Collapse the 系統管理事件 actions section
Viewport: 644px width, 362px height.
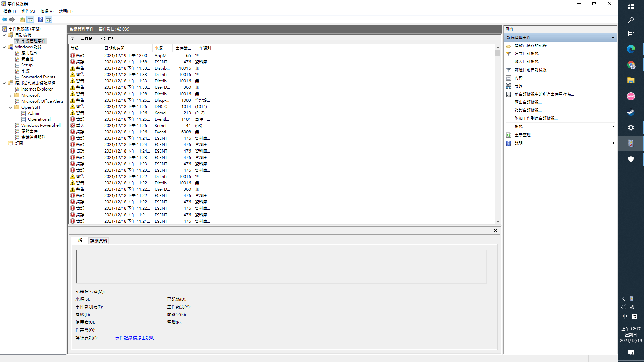(613, 38)
